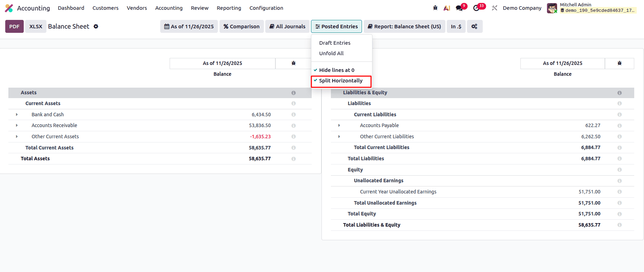
Task: Click the Other Current Liabilities value 6,262.50
Action: click(591, 137)
